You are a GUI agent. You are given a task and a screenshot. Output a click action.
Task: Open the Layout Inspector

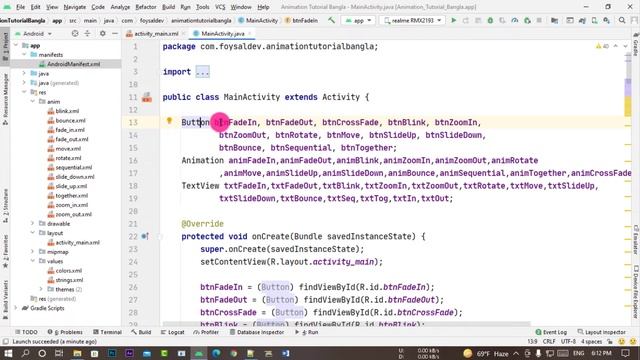[602, 332]
